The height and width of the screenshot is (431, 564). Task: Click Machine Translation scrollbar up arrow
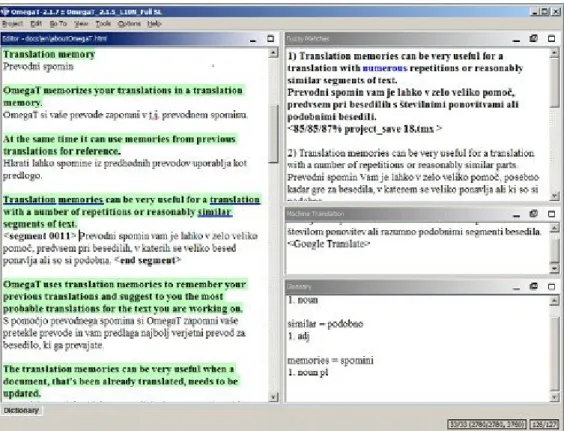(554, 228)
